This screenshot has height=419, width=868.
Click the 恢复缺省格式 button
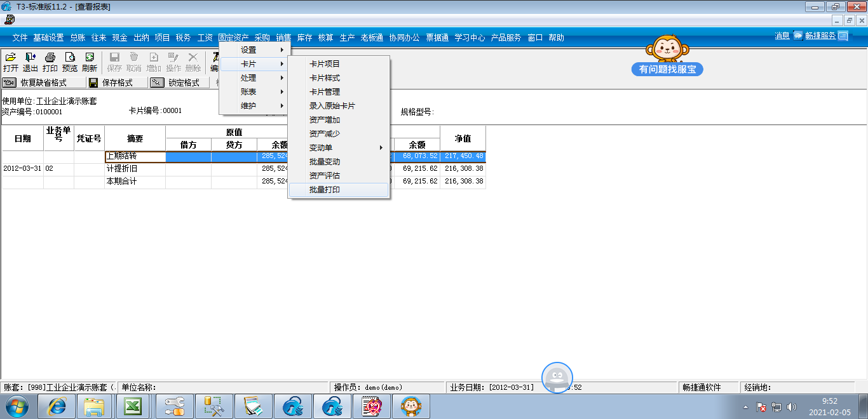click(x=44, y=83)
